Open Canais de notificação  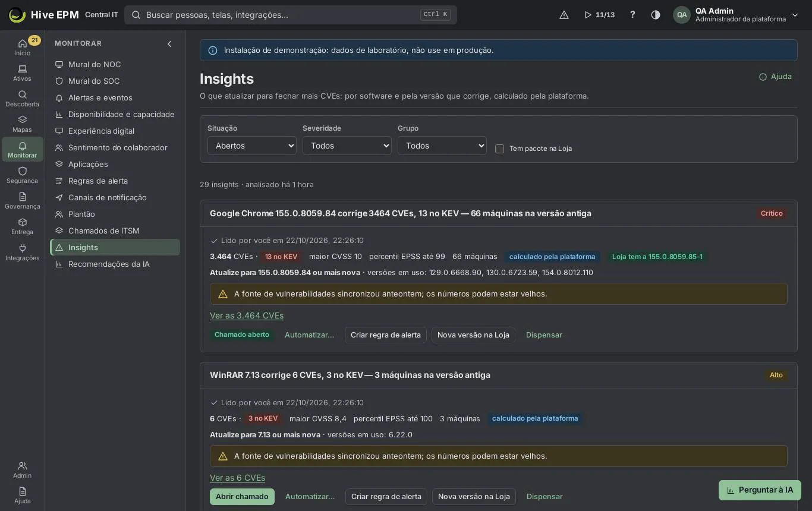click(x=115, y=197)
